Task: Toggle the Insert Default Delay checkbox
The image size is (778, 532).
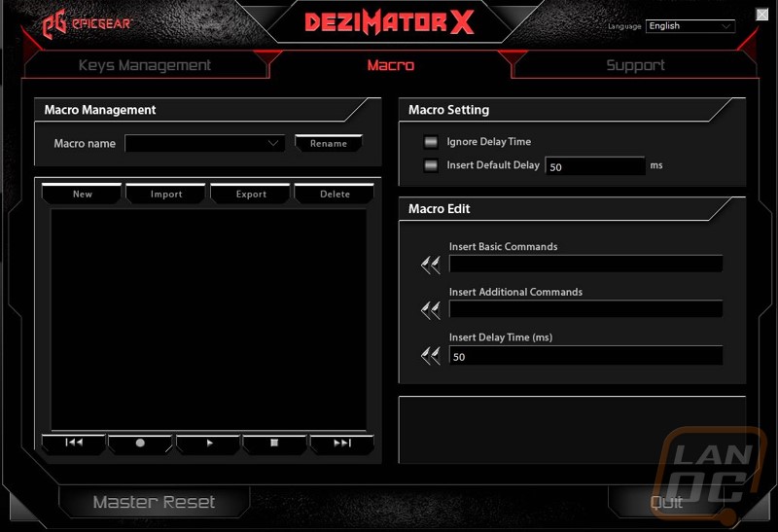Action: [431, 165]
